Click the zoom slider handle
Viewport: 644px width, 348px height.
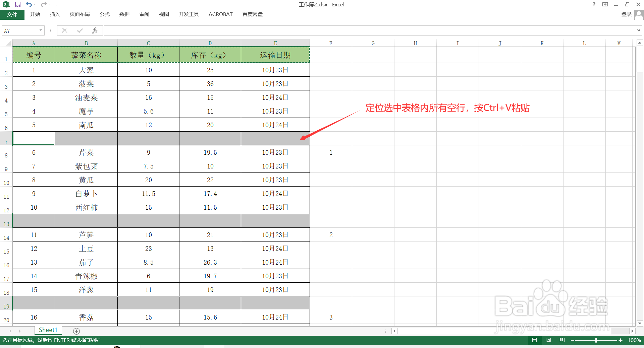click(596, 340)
